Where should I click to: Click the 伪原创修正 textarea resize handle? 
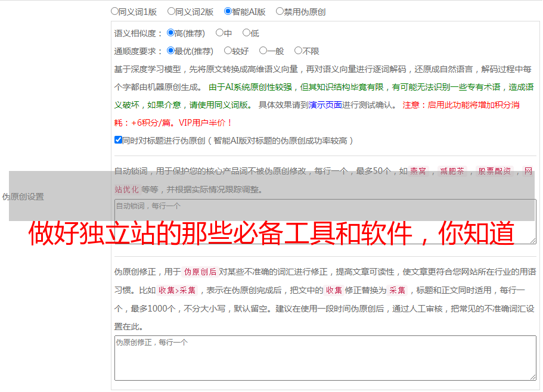(x=532, y=377)
